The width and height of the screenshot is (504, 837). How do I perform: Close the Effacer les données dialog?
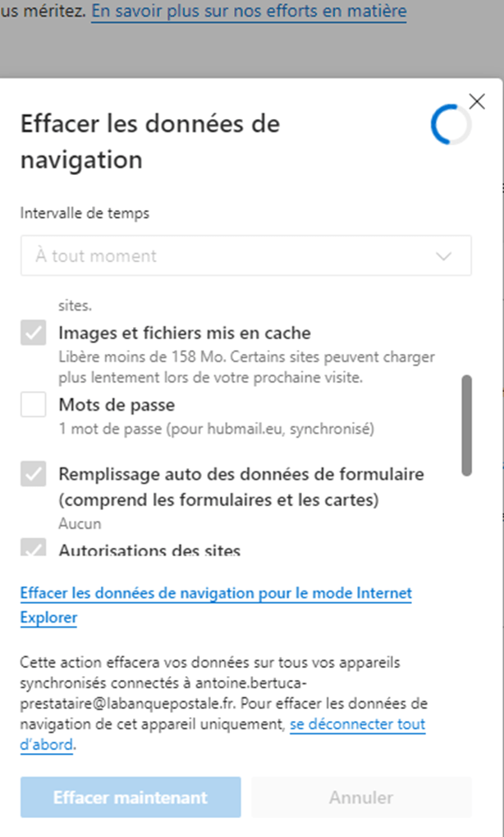pos(477,101)
